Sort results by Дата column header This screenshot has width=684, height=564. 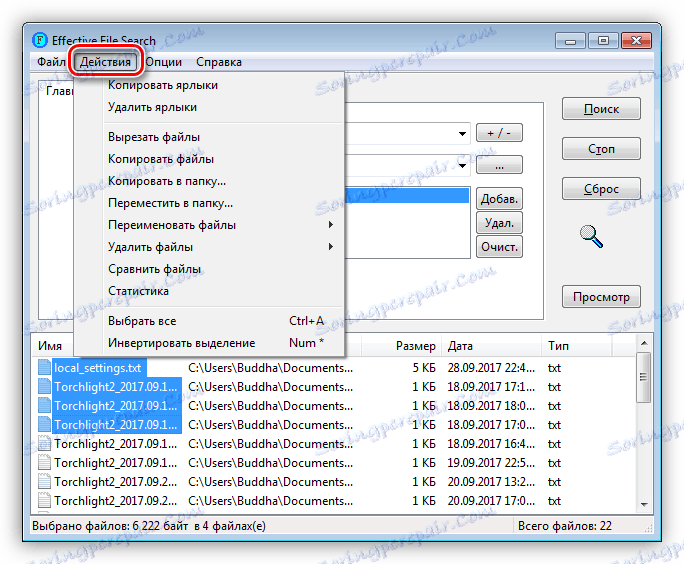(491, 346)
